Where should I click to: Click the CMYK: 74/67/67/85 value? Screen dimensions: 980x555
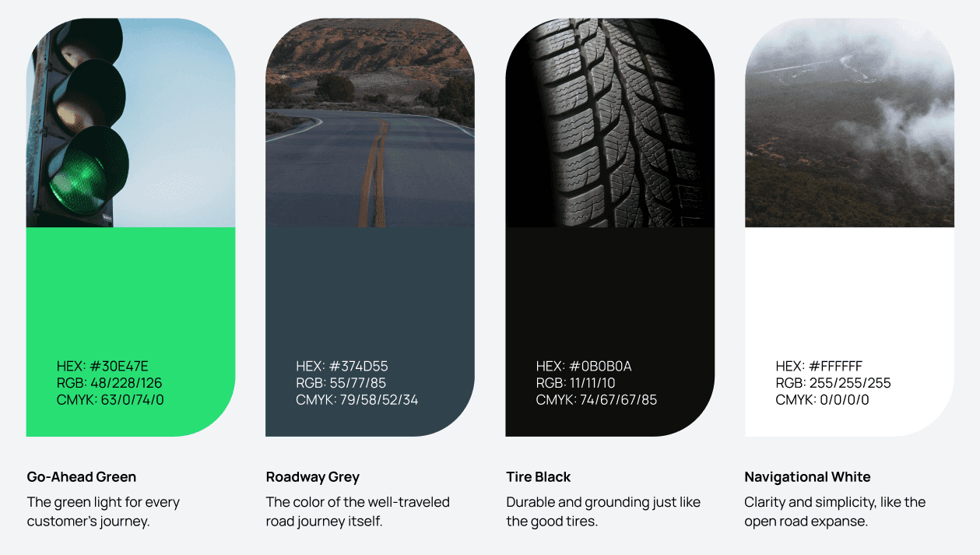tap(596, 400)
